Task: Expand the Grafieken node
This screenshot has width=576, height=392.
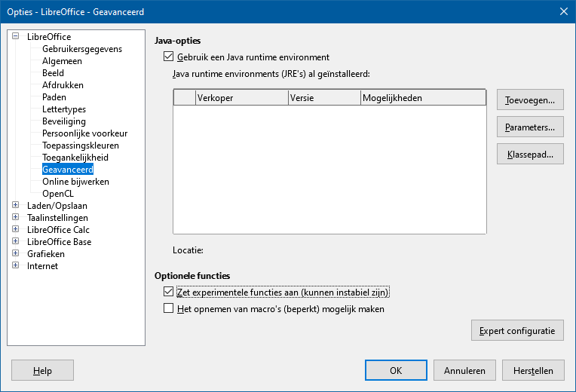Action: coord(15,253)
